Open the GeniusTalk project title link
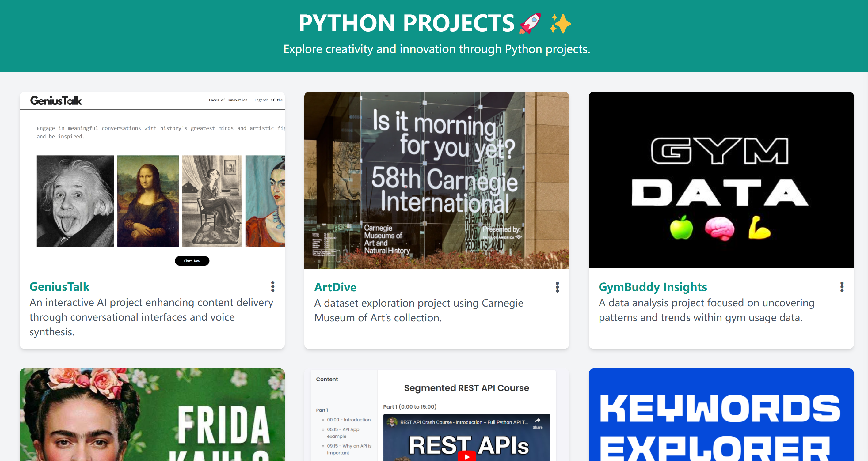The image size is (868, 461). 59,287
